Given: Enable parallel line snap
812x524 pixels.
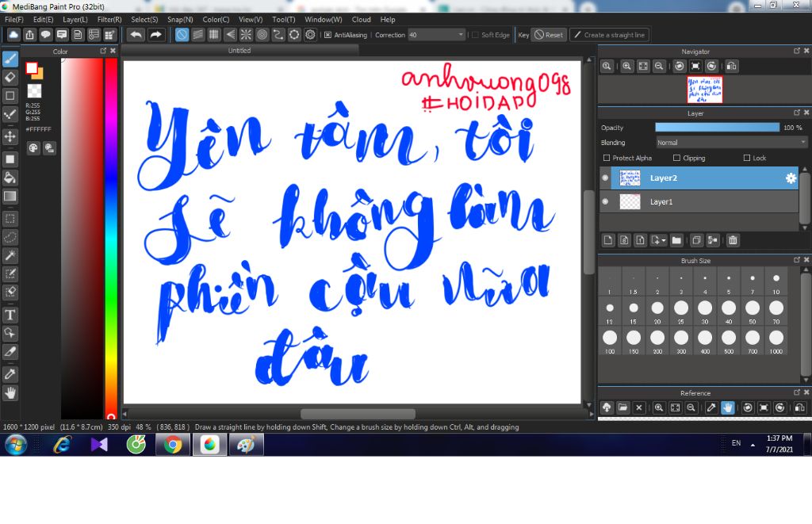Looking at the screenshot, I should [197, 35].
